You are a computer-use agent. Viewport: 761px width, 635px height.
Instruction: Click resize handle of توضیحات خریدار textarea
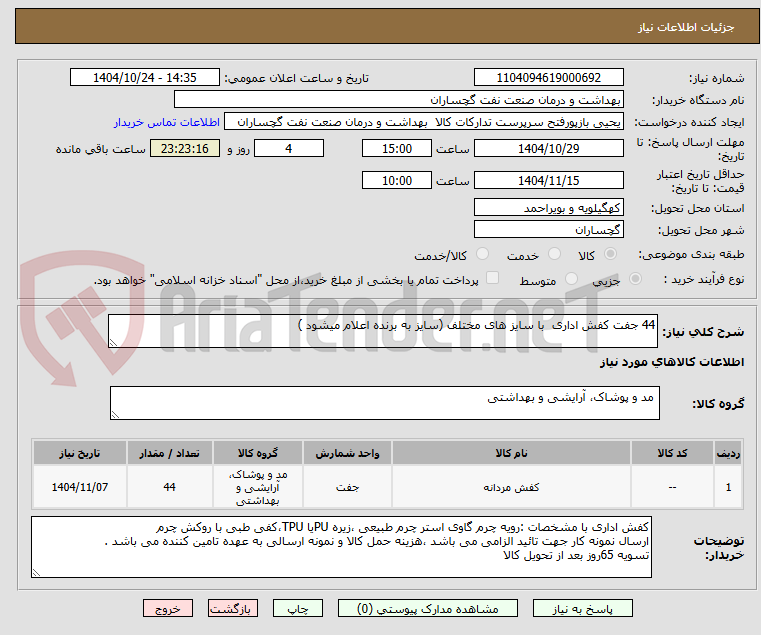click(36, 573)
